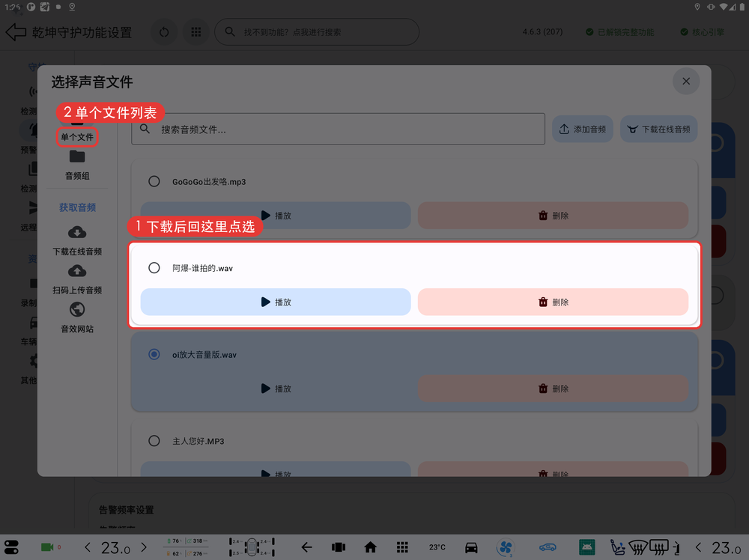Viewport: 749px width, 560px height.
Task: Play oi放大音量版.wav
Action: (276, 389)
